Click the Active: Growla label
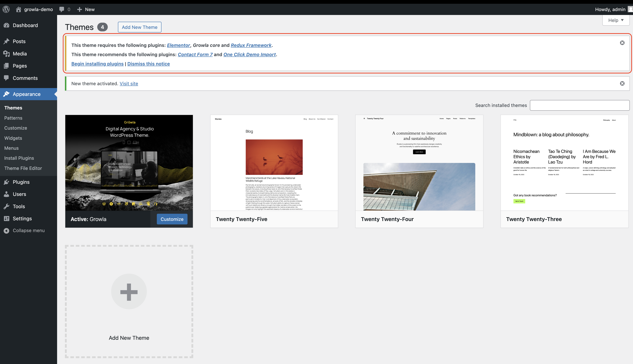Viewport: 633px width, 364px height. [88, 219]
